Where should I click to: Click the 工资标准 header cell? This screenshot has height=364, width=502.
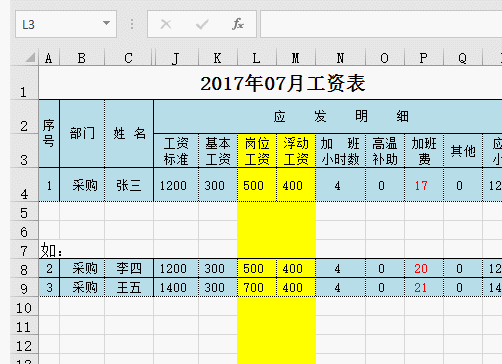tap(176, 151)
